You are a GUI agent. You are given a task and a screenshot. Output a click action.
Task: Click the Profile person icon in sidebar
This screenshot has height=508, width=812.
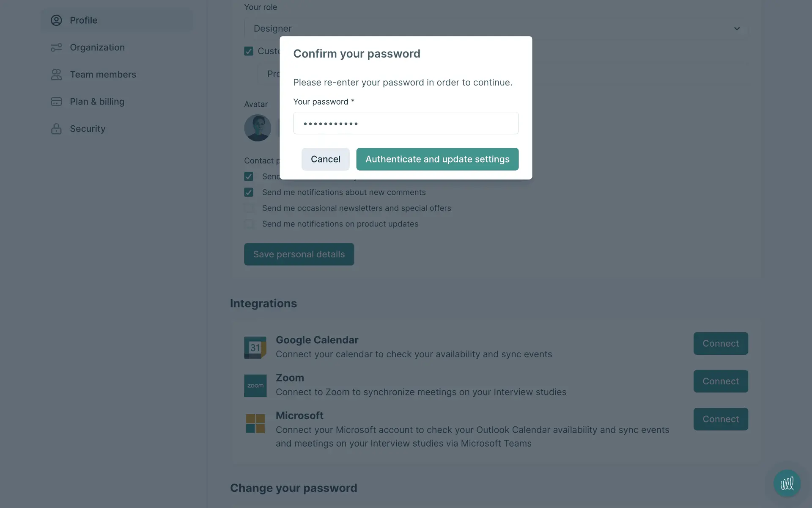[56, 20]
